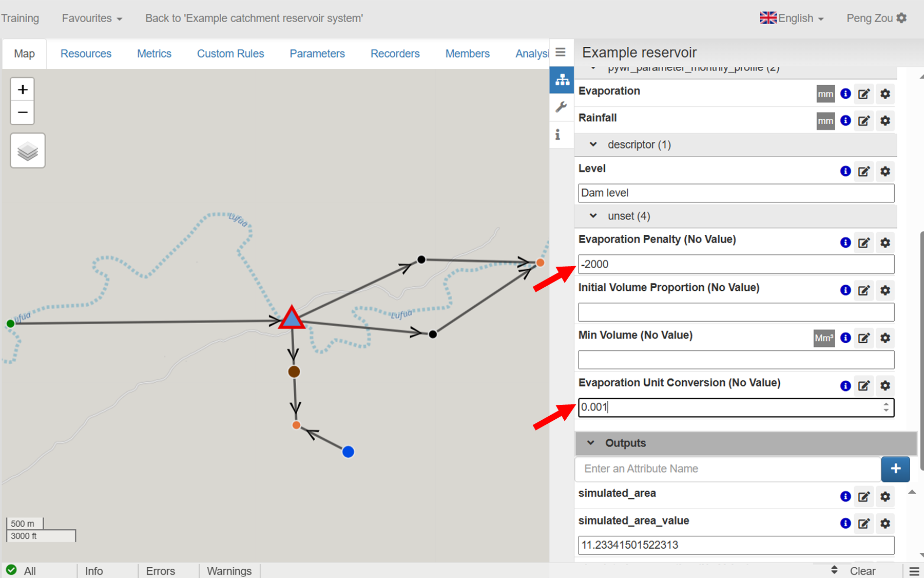Collapse the descriptor (1) group

pos(593,145)
